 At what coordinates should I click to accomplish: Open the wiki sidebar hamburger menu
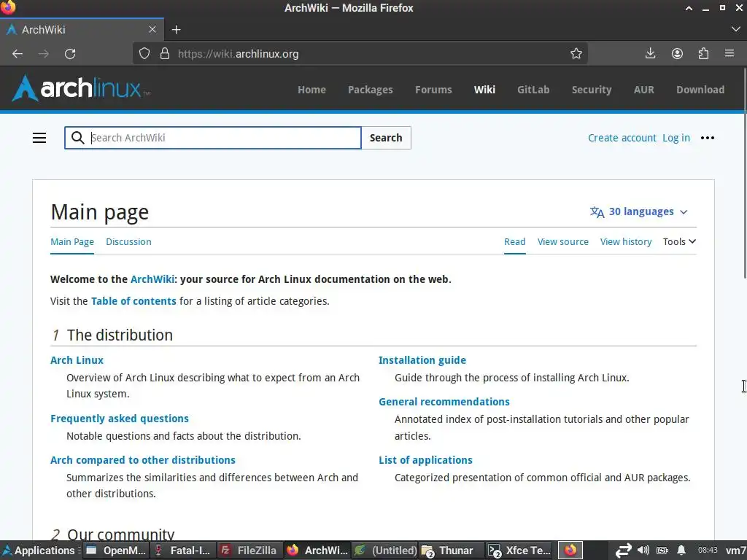pos(39,138)
